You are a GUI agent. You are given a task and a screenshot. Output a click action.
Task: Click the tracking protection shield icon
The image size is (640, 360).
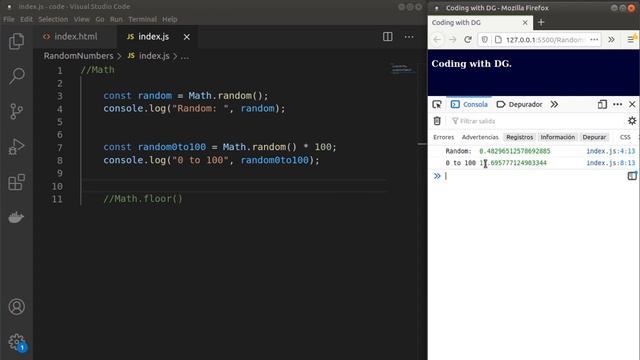click(484, 40)
